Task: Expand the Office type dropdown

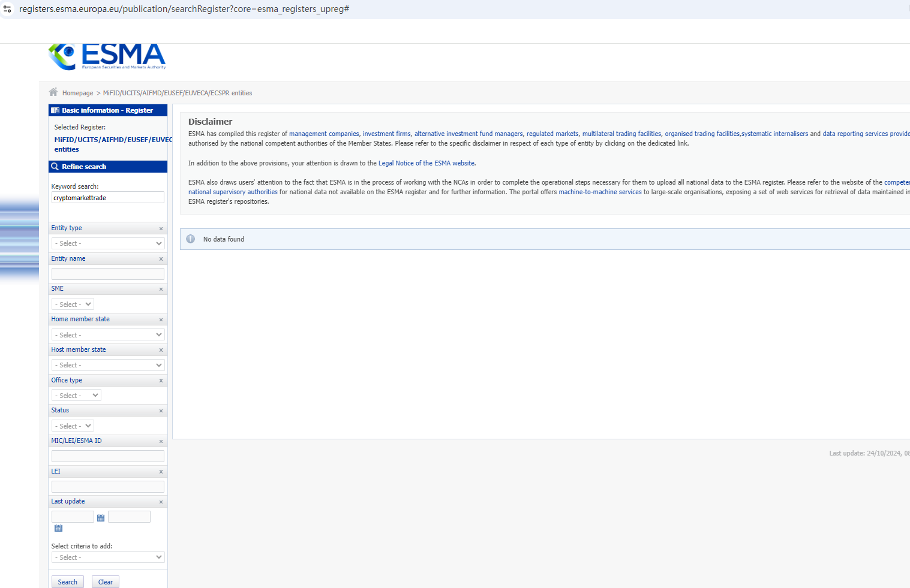Action: pos(76,396)
